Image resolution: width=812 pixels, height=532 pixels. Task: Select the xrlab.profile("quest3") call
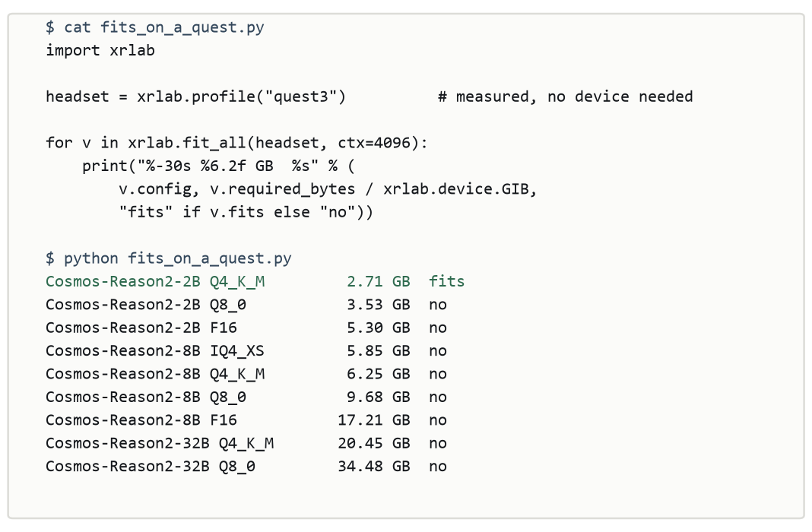pyautogui.click(x=241, y=97)
